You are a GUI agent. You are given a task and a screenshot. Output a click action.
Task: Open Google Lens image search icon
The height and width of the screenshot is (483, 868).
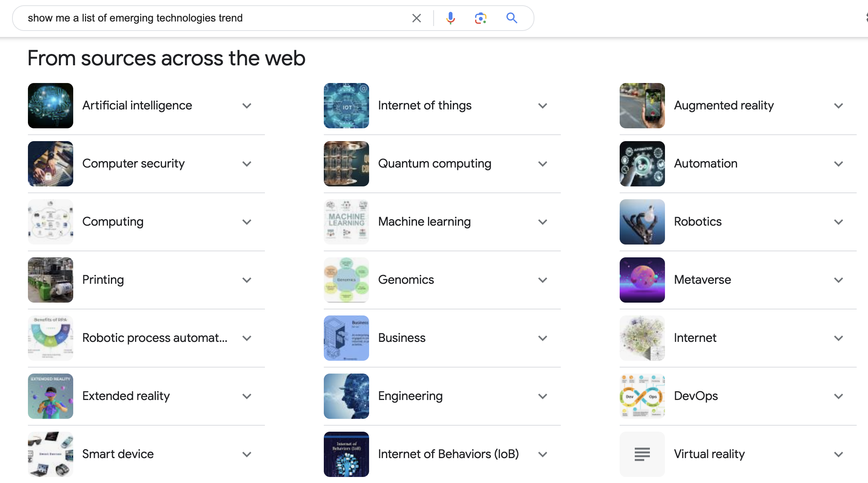(480, 18)
